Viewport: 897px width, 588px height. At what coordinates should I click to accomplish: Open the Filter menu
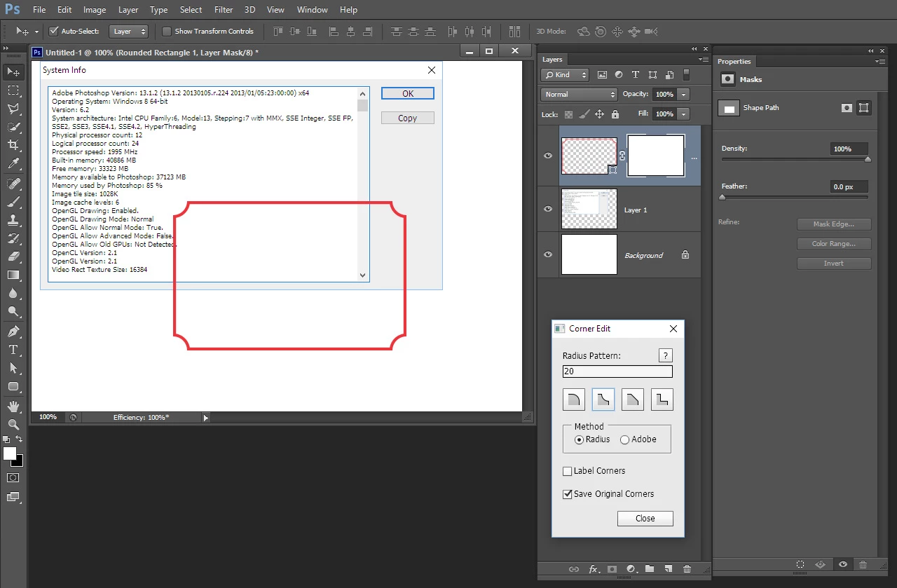[x=224, y=10]
